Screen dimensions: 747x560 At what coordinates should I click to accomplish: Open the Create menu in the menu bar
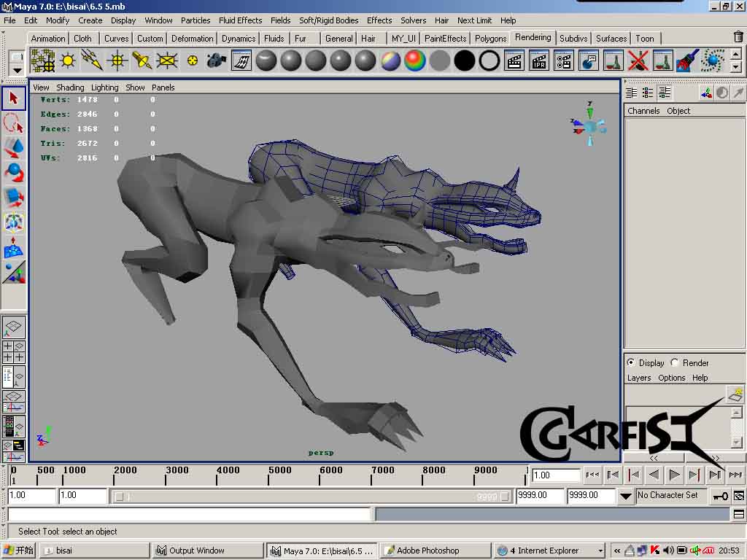click(90, 20)
